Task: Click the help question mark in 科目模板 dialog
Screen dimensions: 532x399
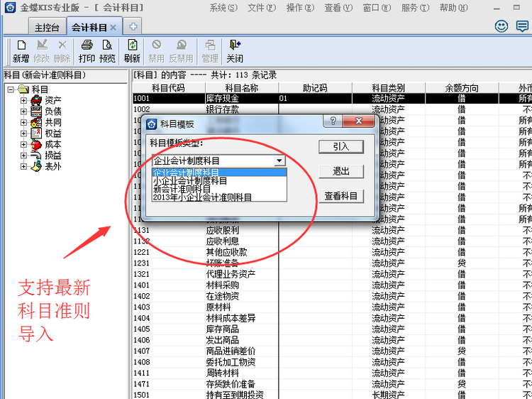Action: point(333,122)
